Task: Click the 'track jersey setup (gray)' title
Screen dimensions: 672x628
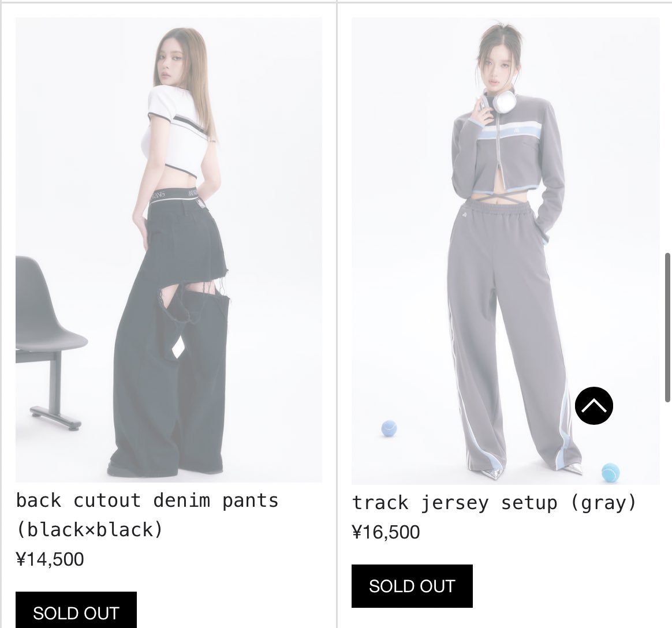Action: pyautogui.click(x=494, y=503)
